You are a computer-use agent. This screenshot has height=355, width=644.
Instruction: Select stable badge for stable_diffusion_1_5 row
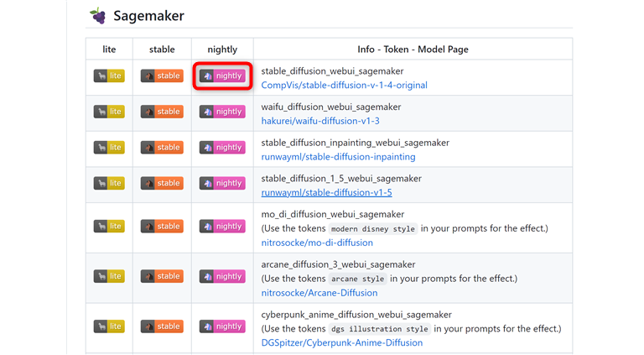162,183
